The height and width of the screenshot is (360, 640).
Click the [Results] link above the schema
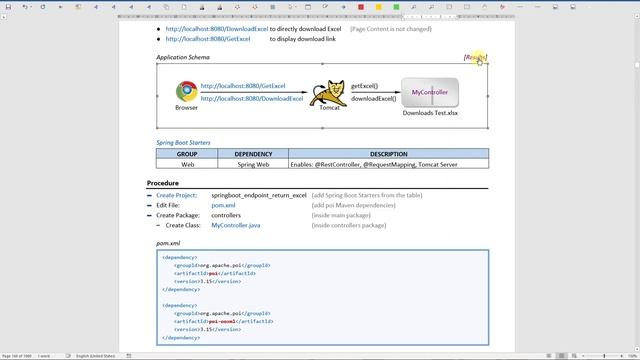(x=476, y=57)
